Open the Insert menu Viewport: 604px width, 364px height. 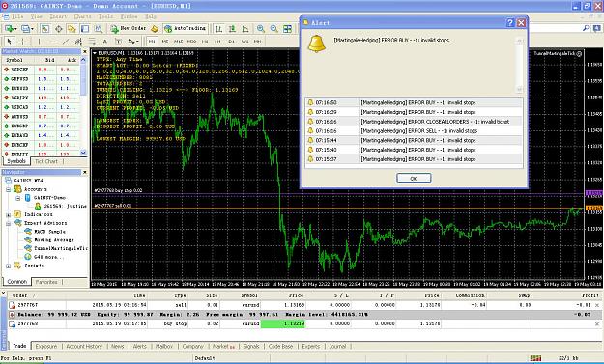point(58,16)
